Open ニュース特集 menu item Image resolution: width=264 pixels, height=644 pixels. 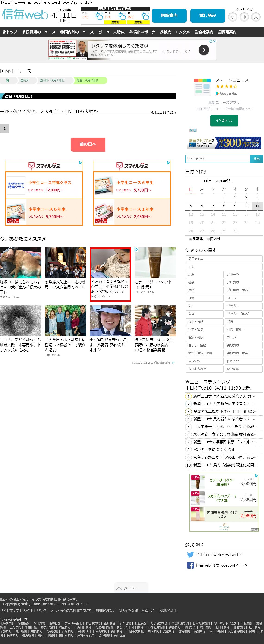(111, 32)
